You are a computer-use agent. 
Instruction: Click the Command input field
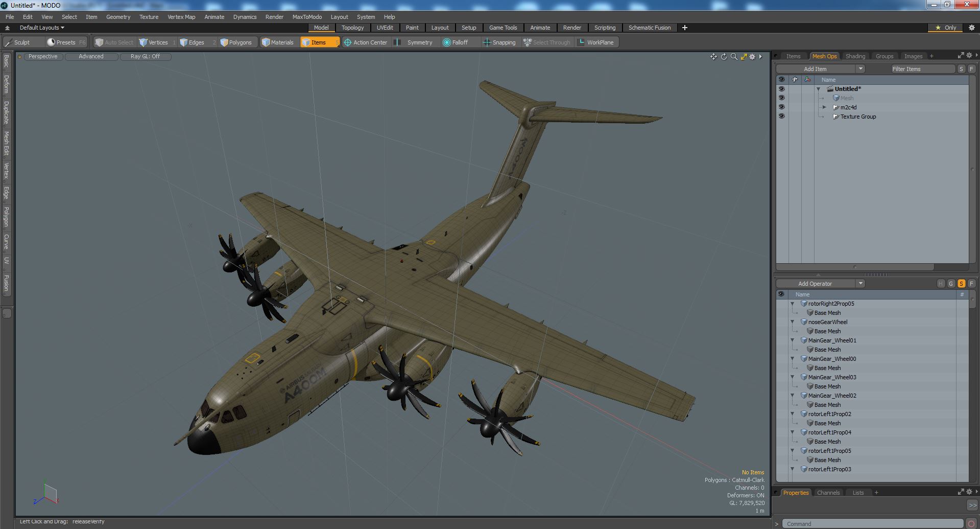tap(874, 524)
